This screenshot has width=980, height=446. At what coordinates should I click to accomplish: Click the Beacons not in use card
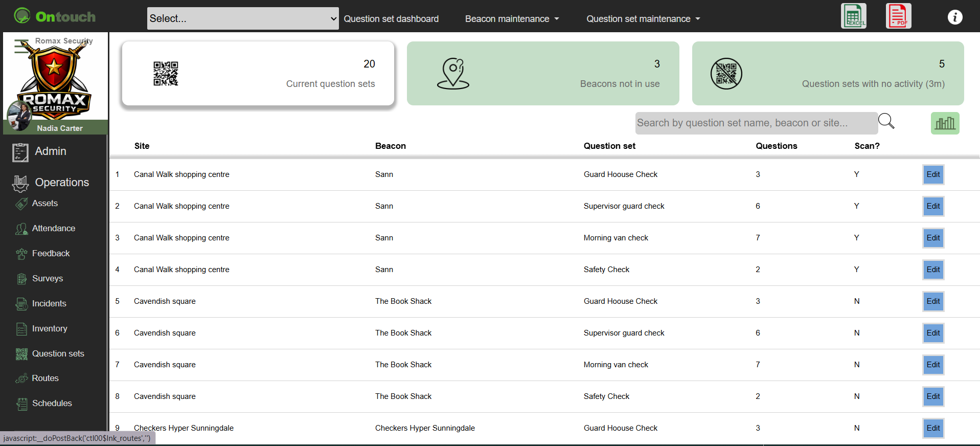click(x=543, y=74)
